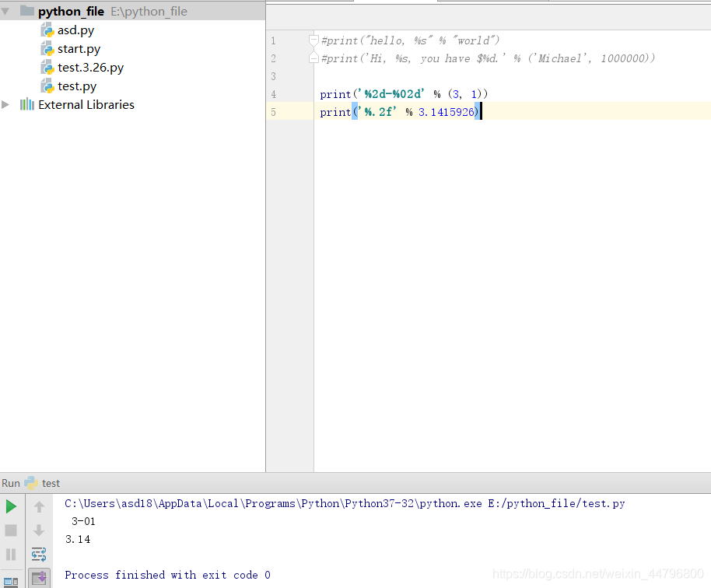
Task: Collapse the comment fold end at line 2
Action: coord(313,58)
